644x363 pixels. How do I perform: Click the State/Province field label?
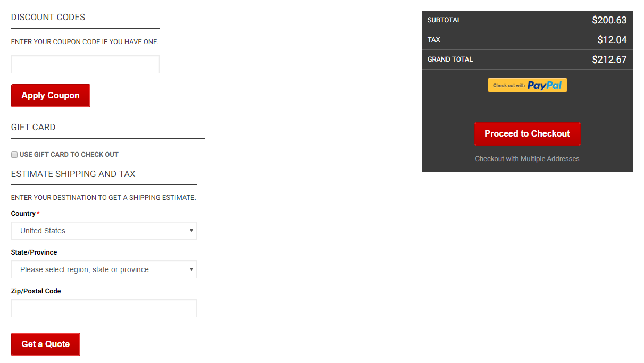(x=34, y=252)
